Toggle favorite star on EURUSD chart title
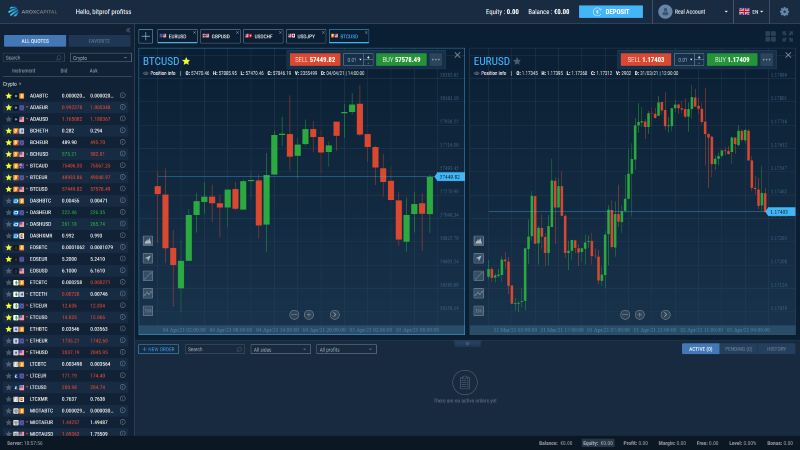 click(x=517, y=61)
